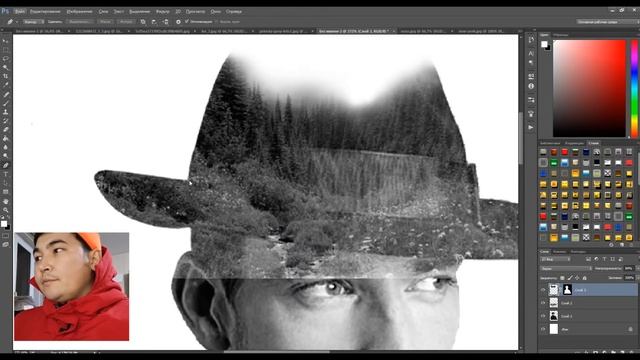Switch to the Контуры tab
This screenshot has width=640, height=360.
pos(578,251)
